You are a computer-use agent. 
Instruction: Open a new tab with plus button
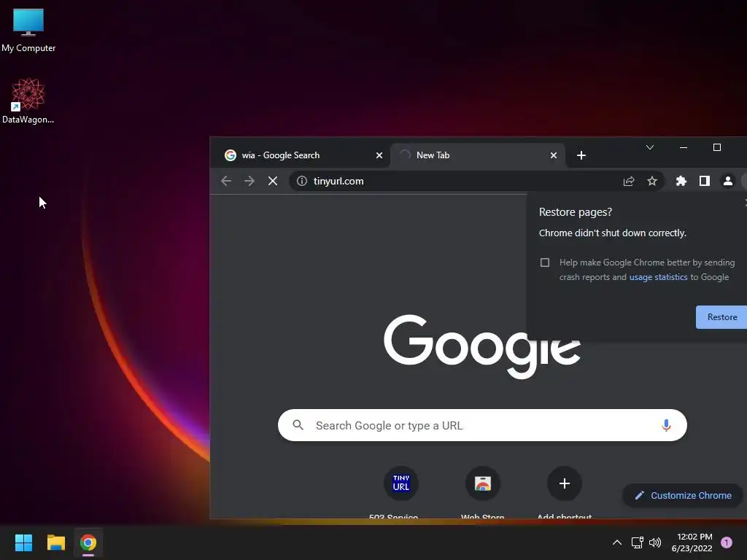(581, 155)
